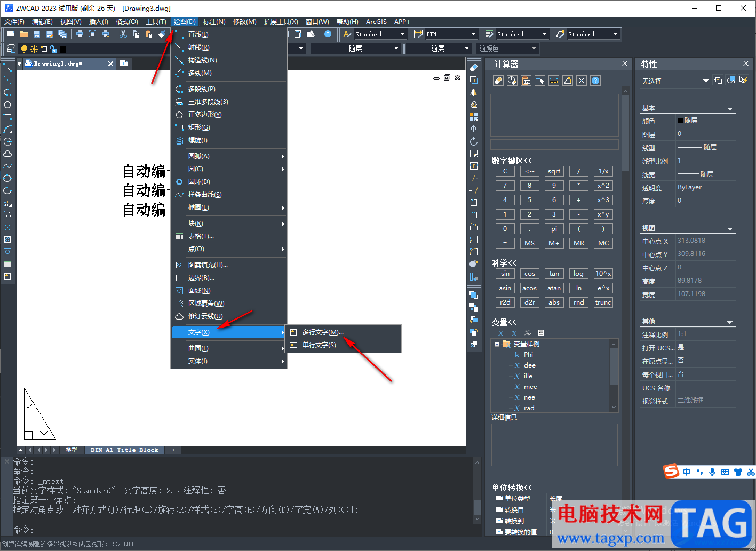This screenshot has height=551, width=756.
Task: Click calculator Angle of Line icon
Action: click(568, 81)
